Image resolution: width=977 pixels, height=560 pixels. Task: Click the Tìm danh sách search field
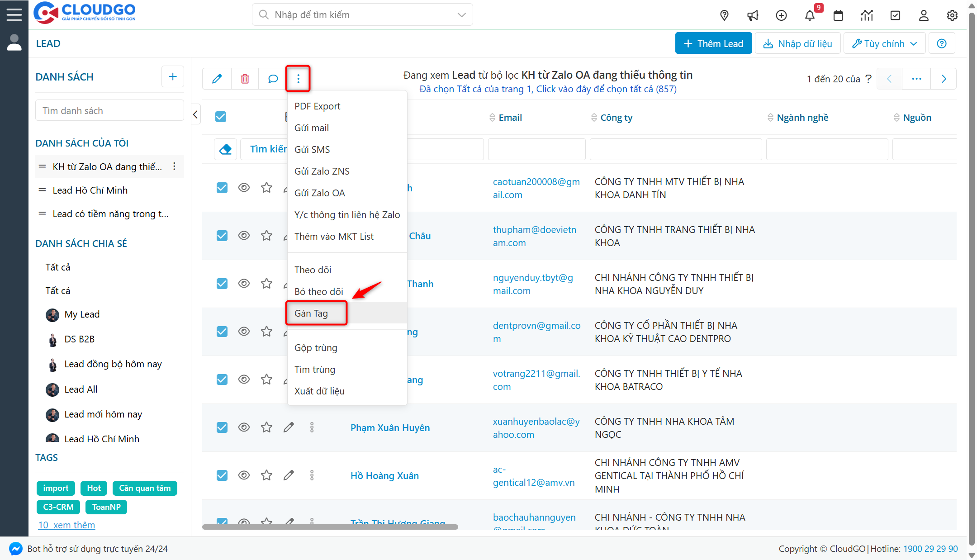click(x=109, y=110)
